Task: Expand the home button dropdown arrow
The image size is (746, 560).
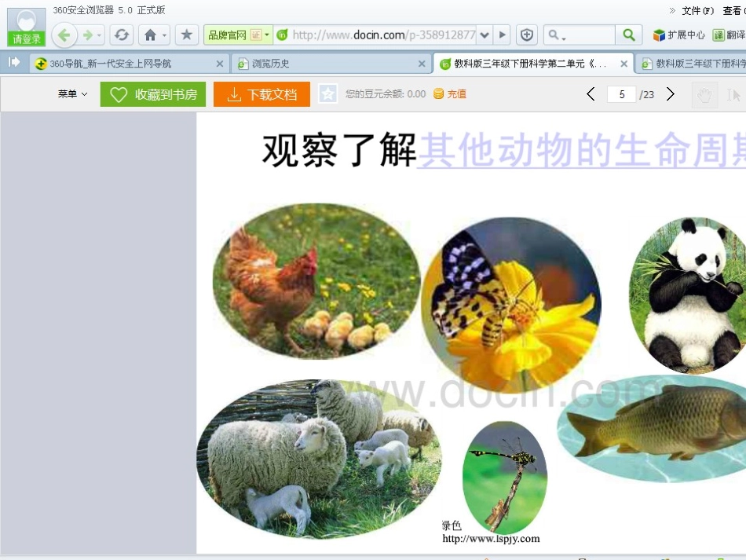Action: (x=164, y=35)
